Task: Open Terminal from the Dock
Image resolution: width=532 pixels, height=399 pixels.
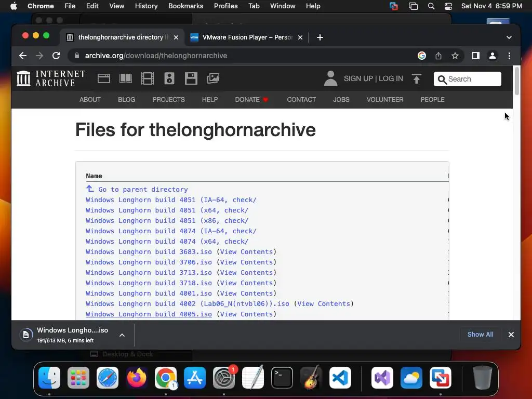Action: coord(282,378)
